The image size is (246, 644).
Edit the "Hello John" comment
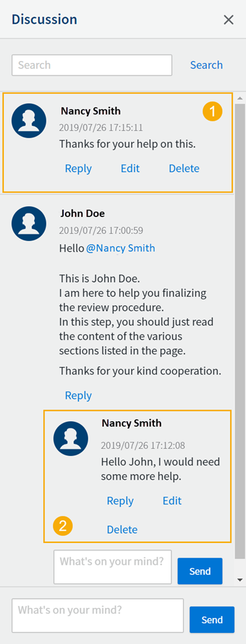(172, 500)
